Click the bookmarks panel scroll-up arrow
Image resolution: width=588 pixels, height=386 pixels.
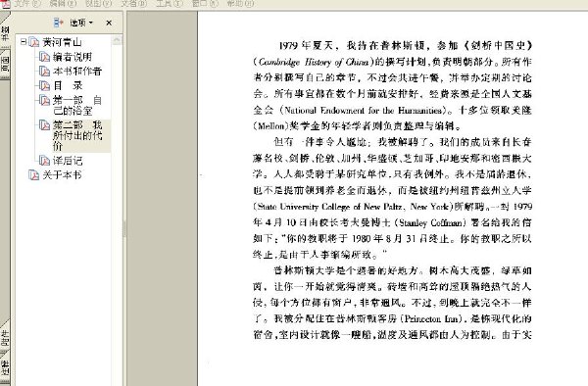click(x=117, y=40)
